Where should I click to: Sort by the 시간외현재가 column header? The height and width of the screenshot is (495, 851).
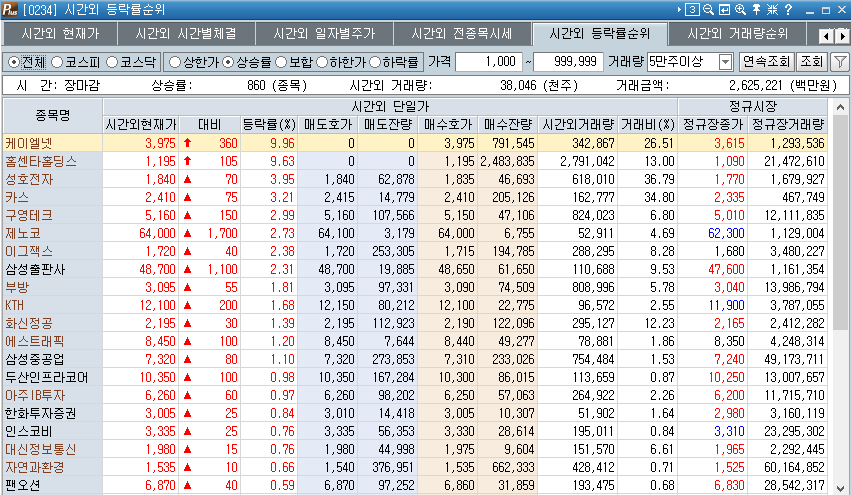tap(141, 125)
